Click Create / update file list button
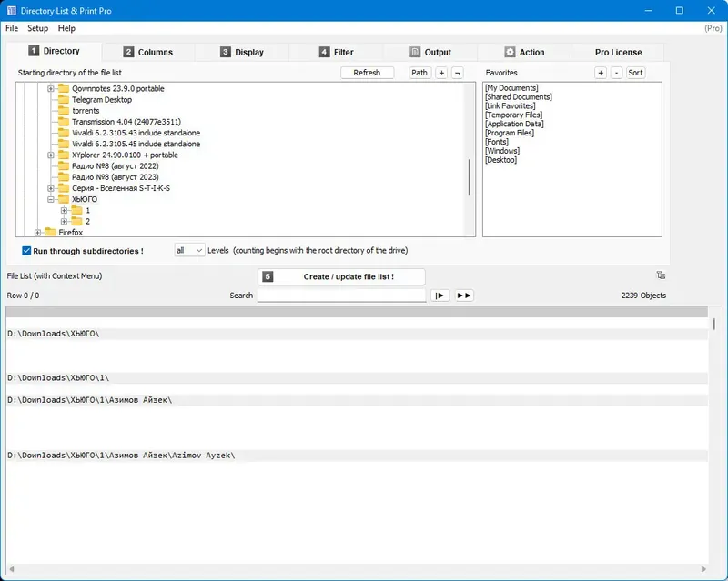This screenshot has width=728, height=581. [x=342, y=275]
